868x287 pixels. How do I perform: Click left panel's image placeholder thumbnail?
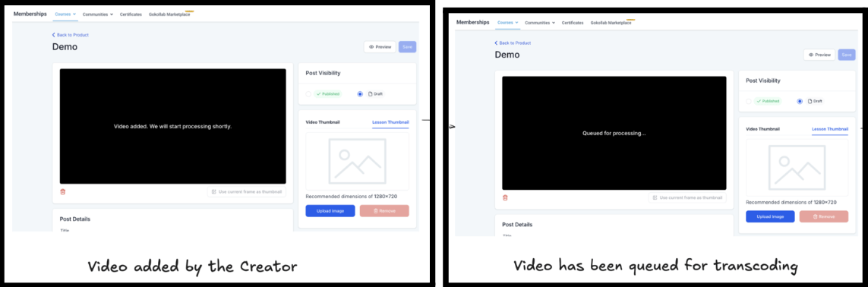(x=357, y=161)
